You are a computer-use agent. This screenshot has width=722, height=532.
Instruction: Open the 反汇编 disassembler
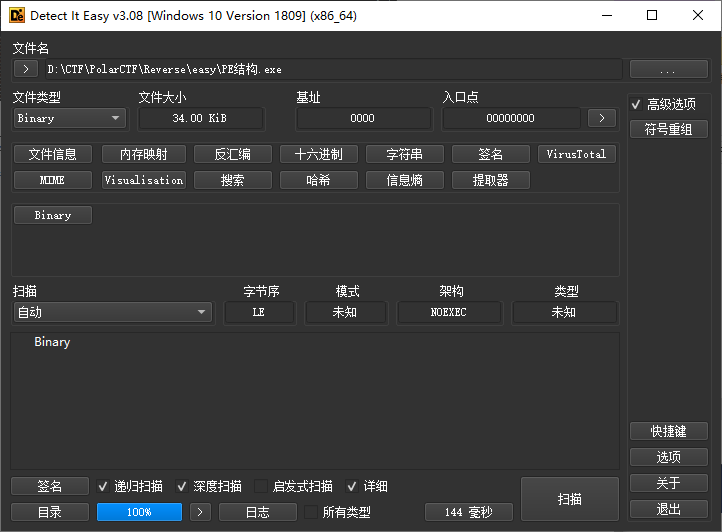233,154
